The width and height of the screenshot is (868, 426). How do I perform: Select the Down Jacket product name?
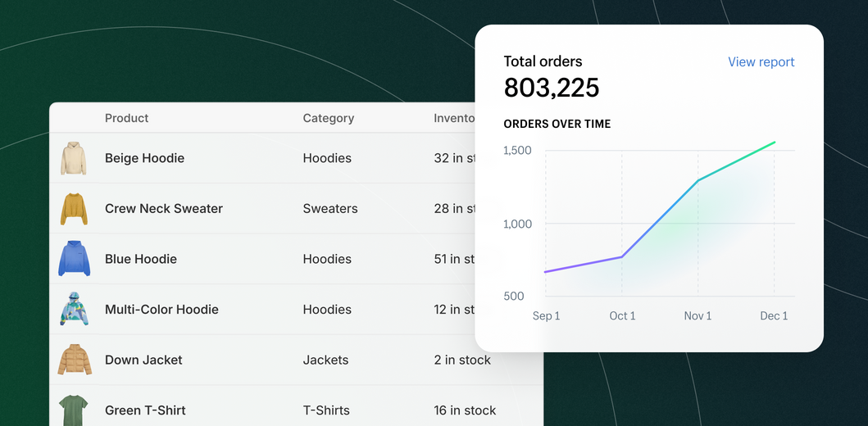pos(143,360)
